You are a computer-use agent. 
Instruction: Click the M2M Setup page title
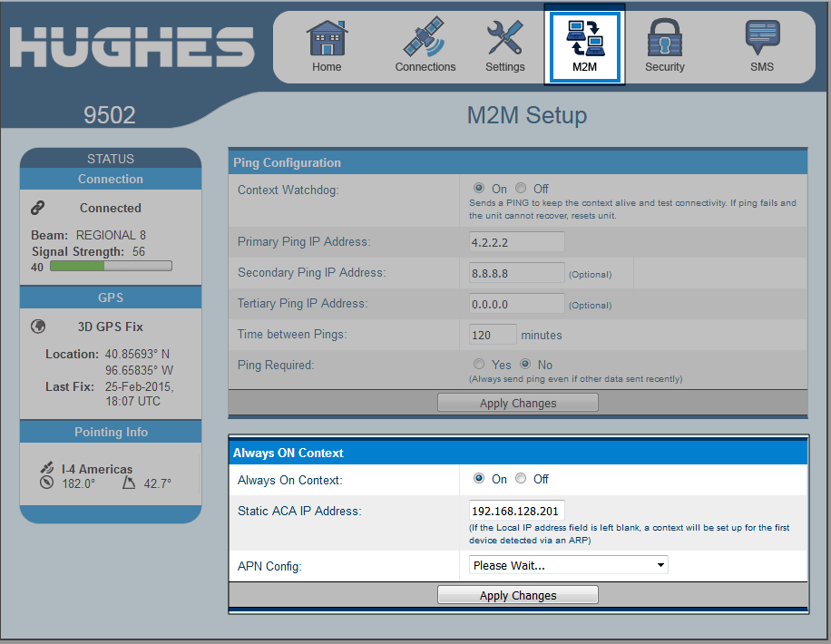point(527,115)
